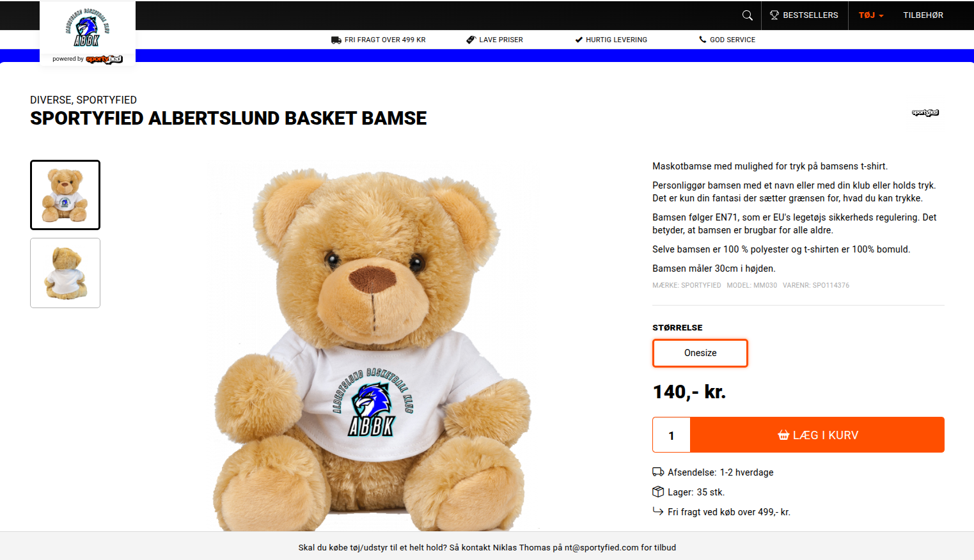Click the quantity input field
Viewport: 974px width, 560px height.
672,435
